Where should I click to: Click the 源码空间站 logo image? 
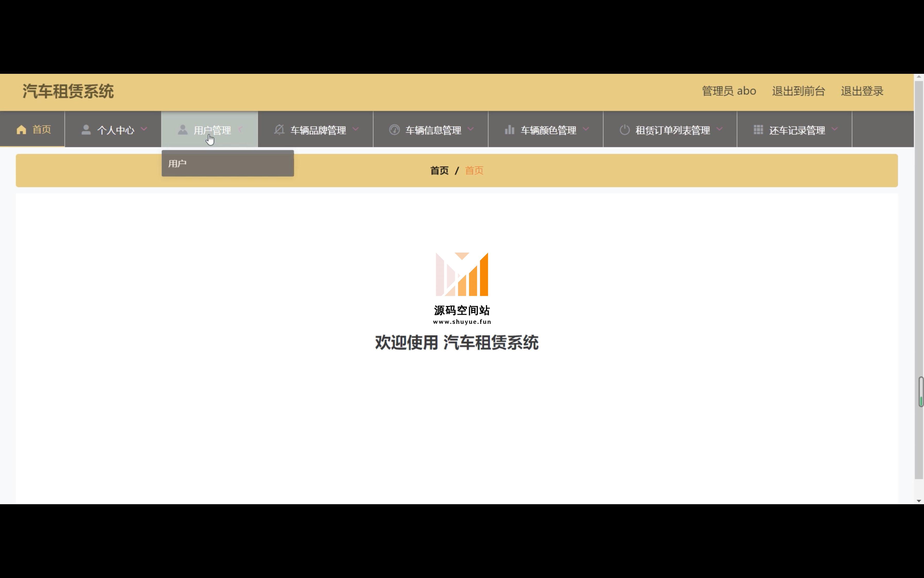(x=462, y=274)
